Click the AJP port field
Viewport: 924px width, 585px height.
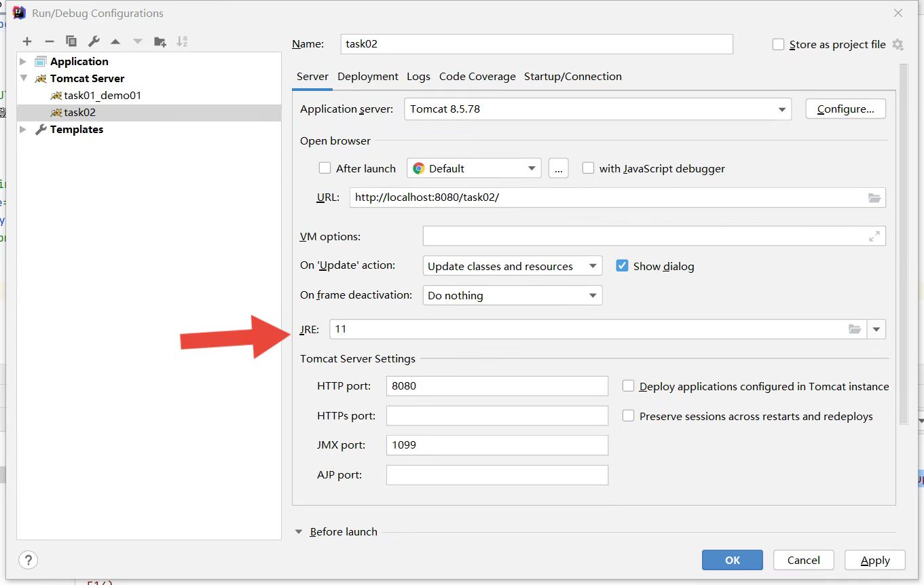(x=497, y=475)
